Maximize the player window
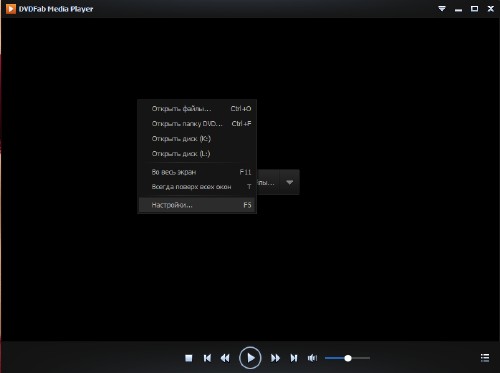This screenshot has width=500, height=373. point(474,9)
